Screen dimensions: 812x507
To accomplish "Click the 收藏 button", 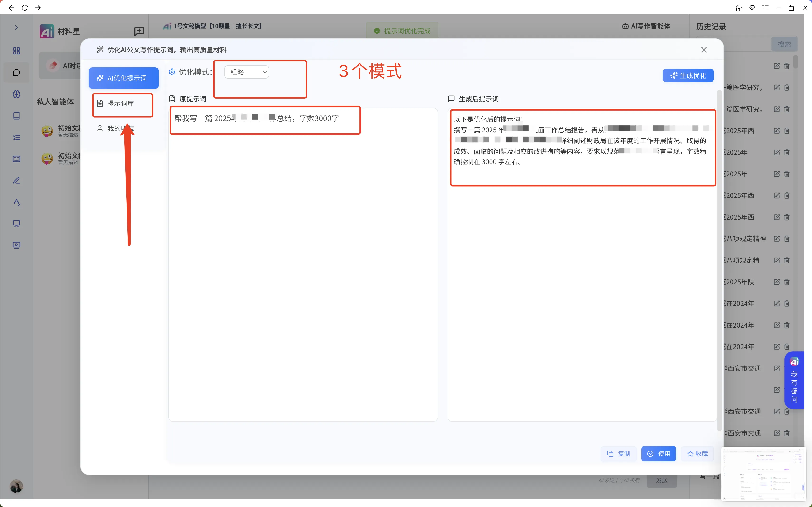I will pos(697,454).
